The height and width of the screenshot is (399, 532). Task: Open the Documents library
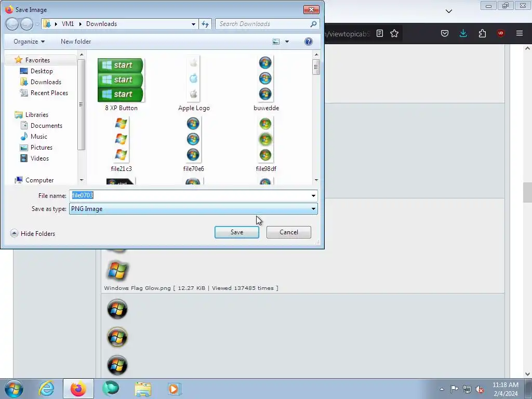46,126
